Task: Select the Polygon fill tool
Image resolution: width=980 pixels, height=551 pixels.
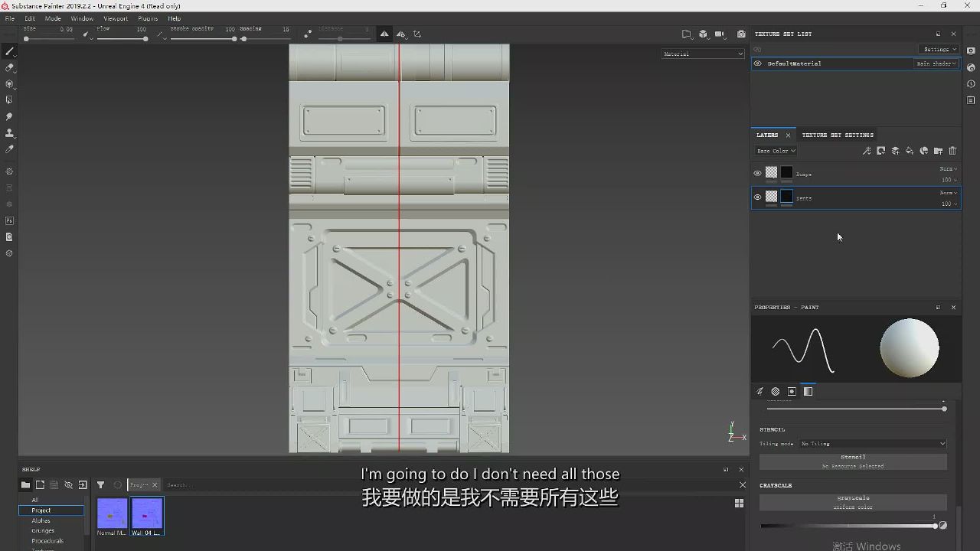Action: click(10, 100)
